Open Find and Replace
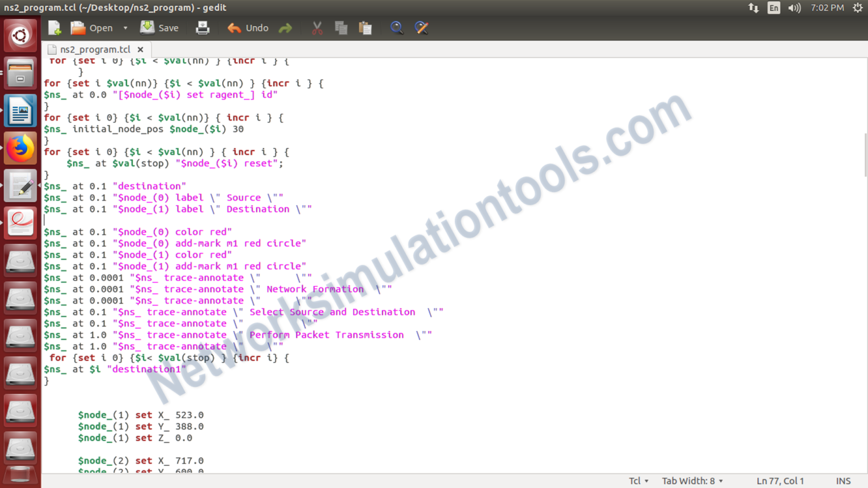The image size is (868, 488). click(422, 27)
